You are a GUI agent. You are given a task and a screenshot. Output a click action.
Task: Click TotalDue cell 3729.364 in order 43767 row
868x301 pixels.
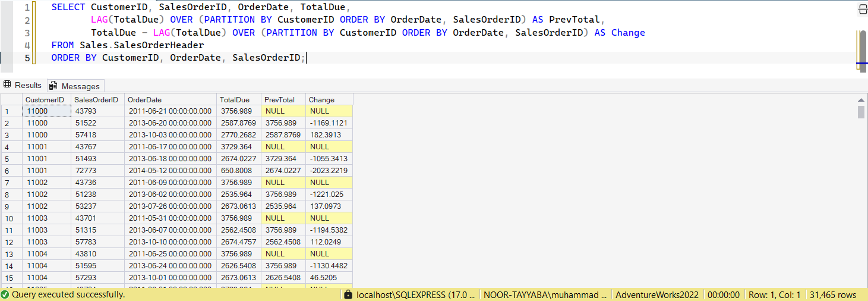239,147
